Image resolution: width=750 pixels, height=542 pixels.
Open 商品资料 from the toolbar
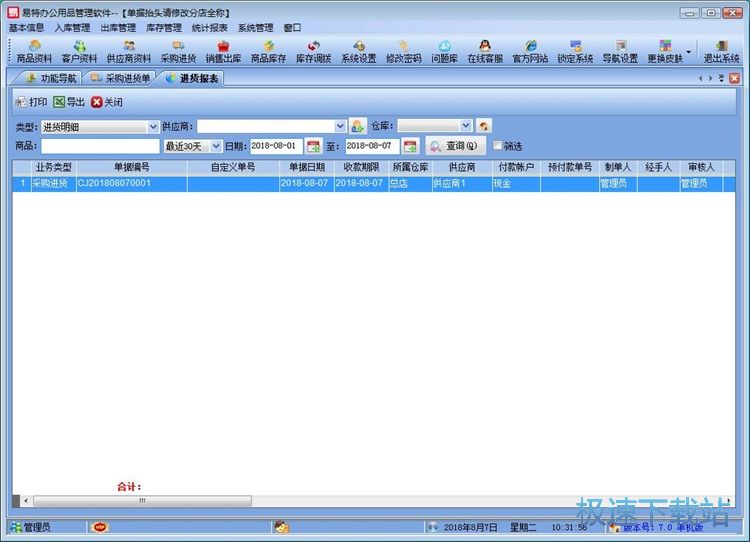tap(34, 52)
